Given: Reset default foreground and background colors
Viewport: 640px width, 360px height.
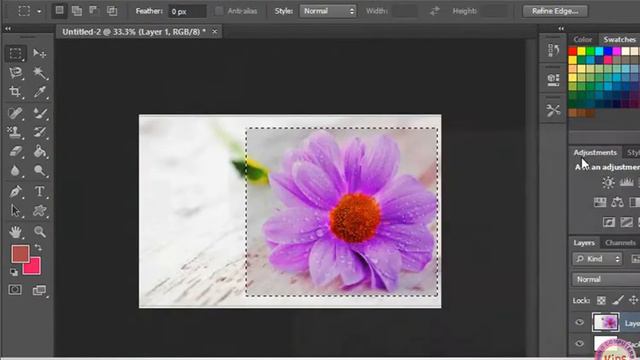Looking at the screenshot, I should coord(13,272).
